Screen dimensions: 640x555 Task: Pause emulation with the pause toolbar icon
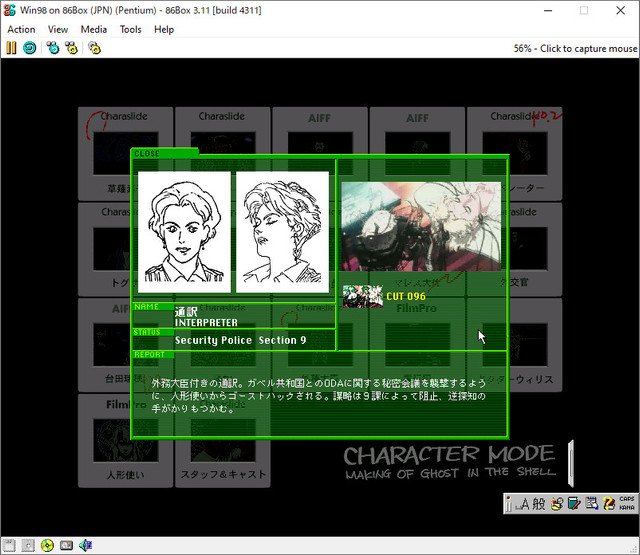11,48
